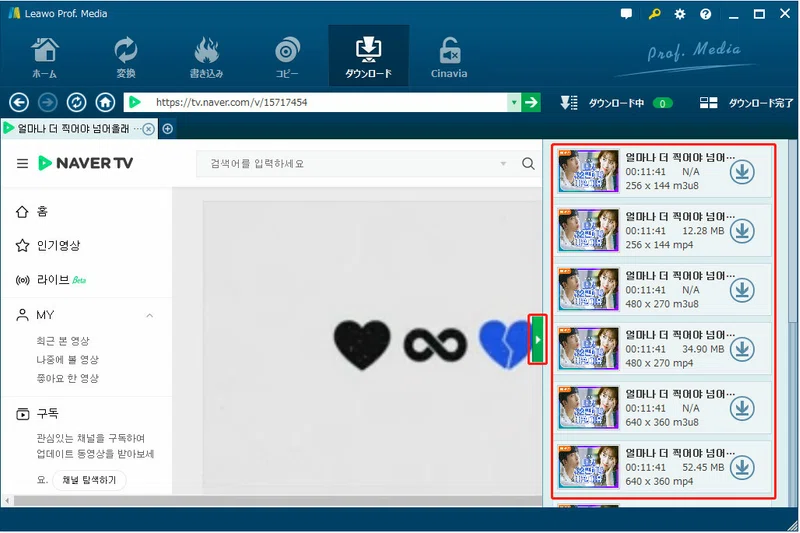Screen dimensions: 800x533
Task: Click 구독 subscriptions heading
Action: [x=37, y=413]
